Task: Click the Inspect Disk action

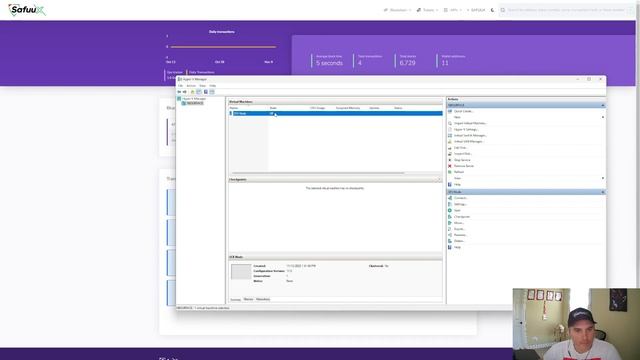Action: point(462,154)
